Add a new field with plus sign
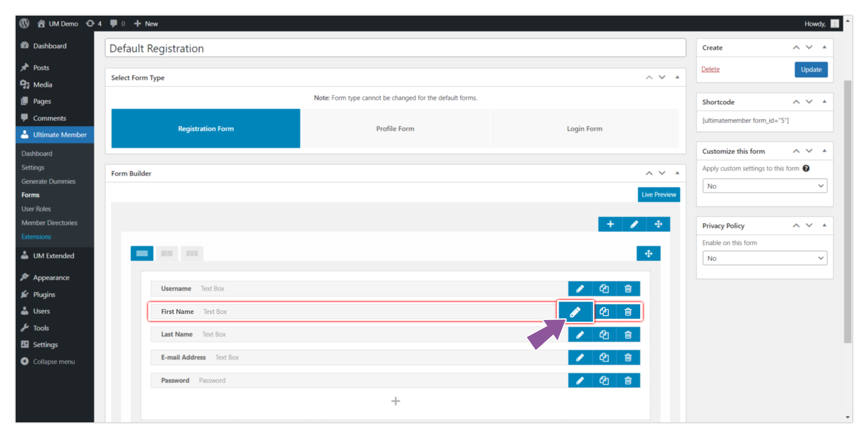This screenshot has width=868, height=438. tap(396, 401)
